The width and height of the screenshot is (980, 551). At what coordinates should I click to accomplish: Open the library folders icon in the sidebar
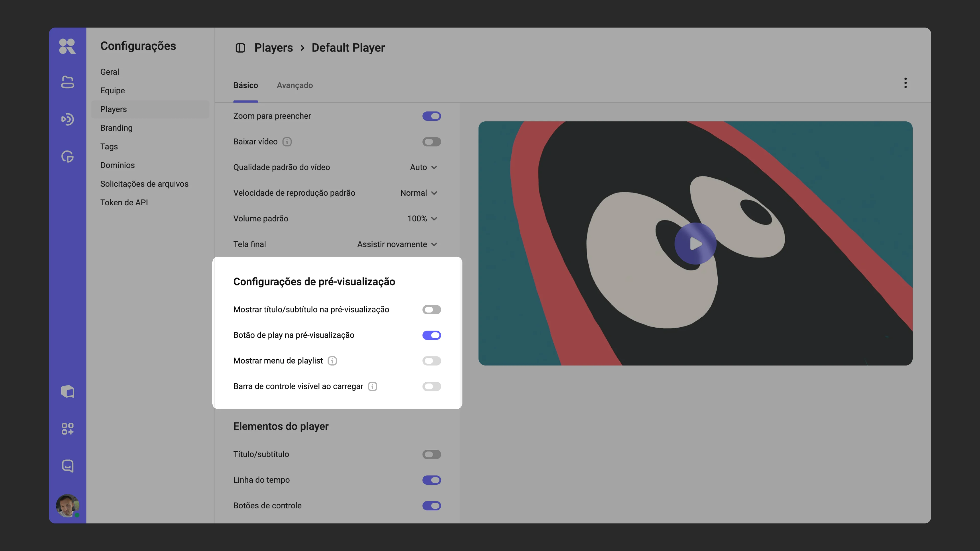[x=67, y=82]
